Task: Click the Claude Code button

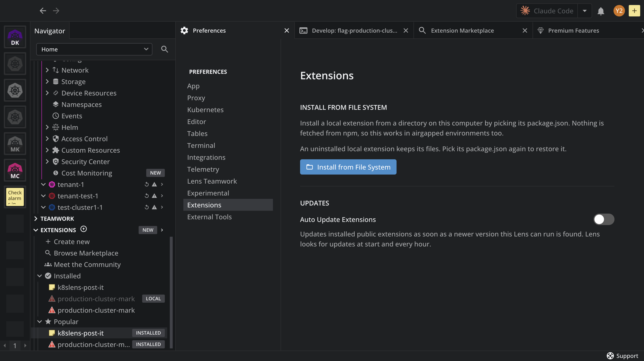Action: (x=548, y=11)
